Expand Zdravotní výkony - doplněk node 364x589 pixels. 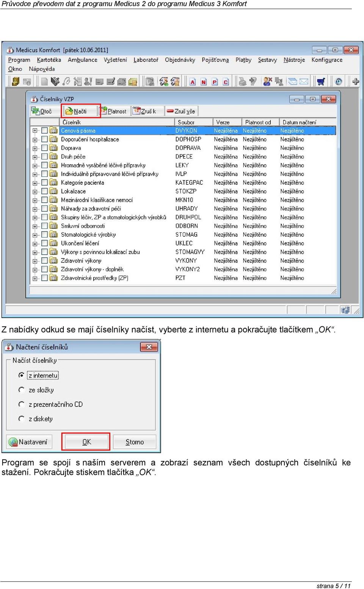(35, 269)
